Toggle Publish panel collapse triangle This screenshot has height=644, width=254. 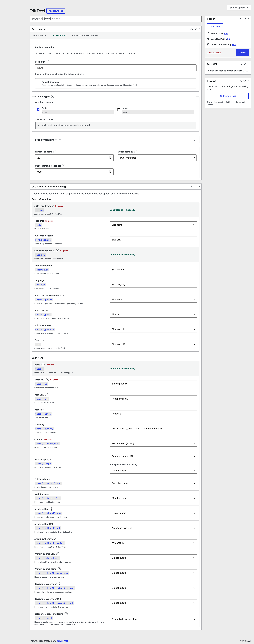click(249, 19)
